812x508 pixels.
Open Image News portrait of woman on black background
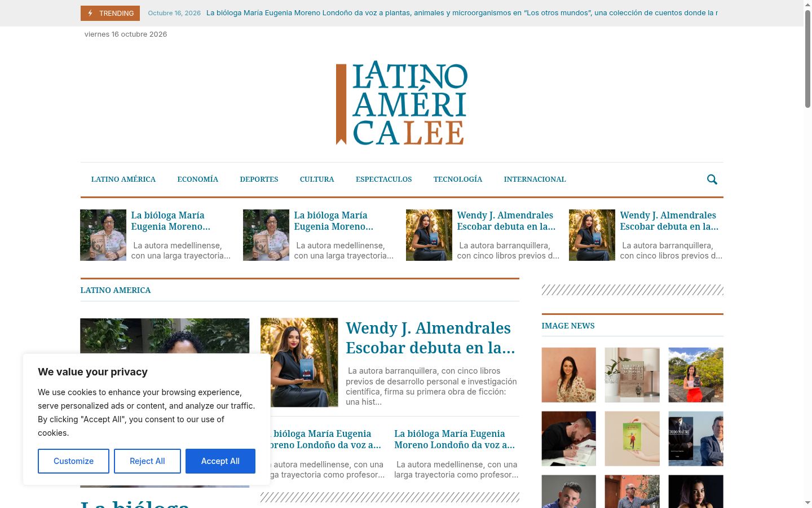696,491
